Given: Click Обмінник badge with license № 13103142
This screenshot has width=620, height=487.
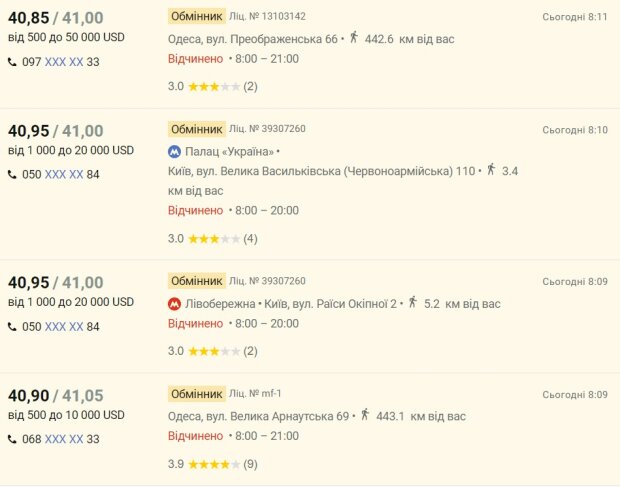Looking at the screenshot, I should [x=195, y=17].
